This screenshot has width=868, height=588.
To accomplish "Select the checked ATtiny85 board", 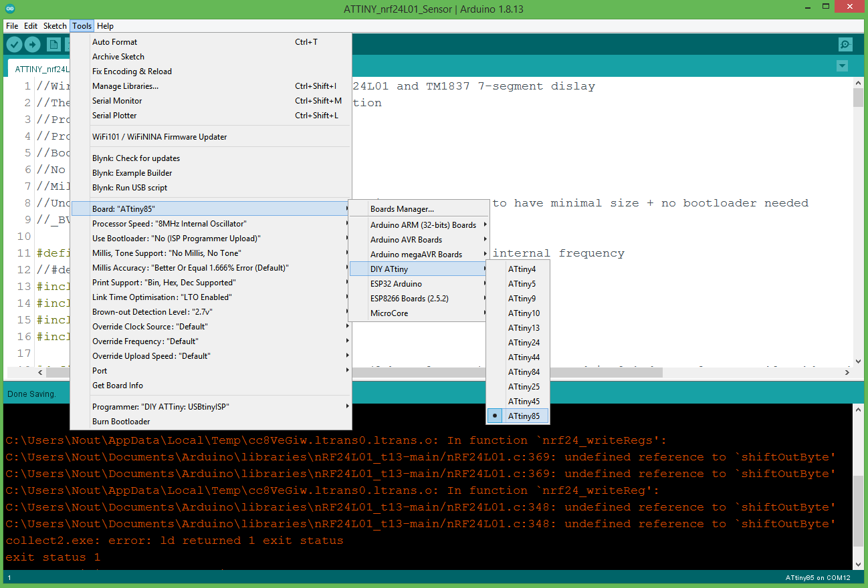I will point(518,416).
